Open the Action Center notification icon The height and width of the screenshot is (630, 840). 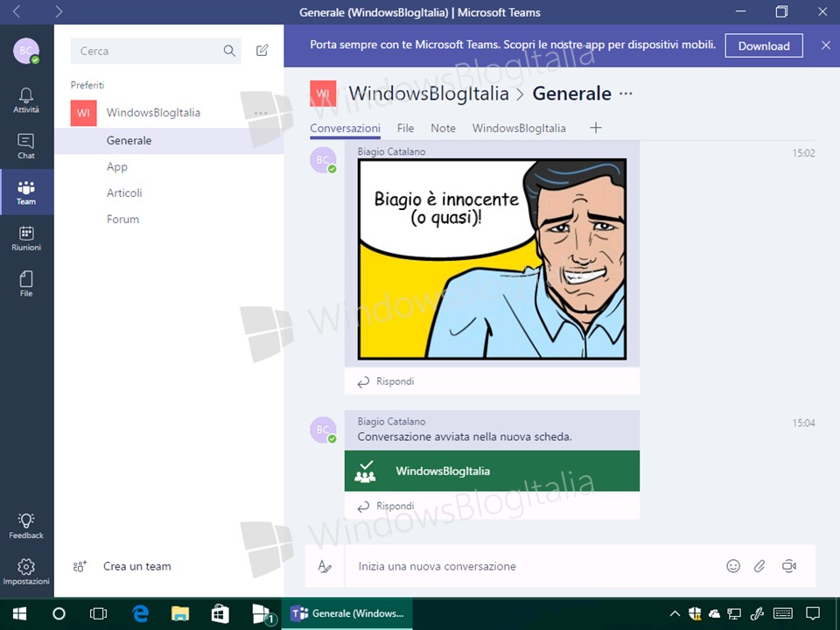(813, 614)
